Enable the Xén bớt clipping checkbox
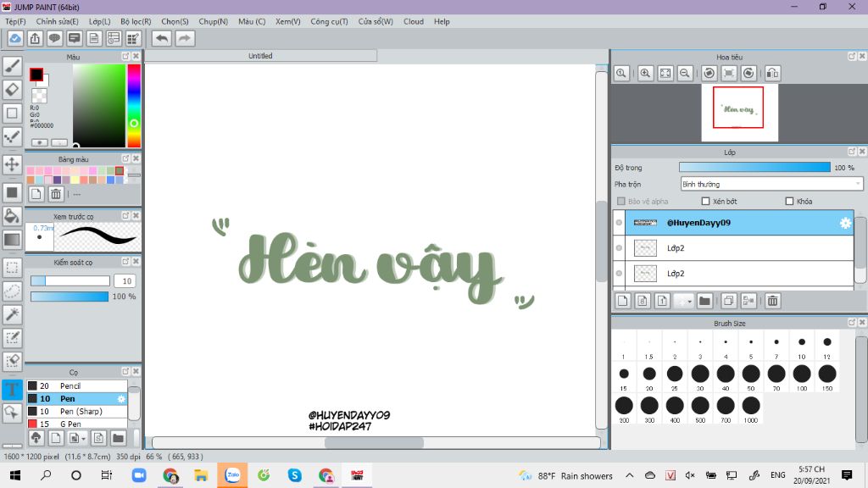Image resolution: width=868 pixels, height=488 pixels. pos(705,202)
